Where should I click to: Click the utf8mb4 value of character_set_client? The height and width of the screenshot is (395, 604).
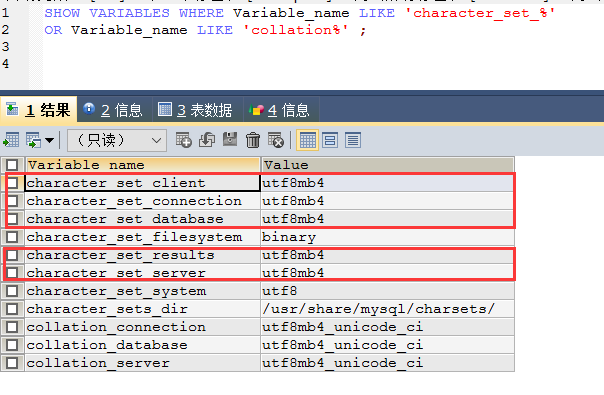coord(387,183)
